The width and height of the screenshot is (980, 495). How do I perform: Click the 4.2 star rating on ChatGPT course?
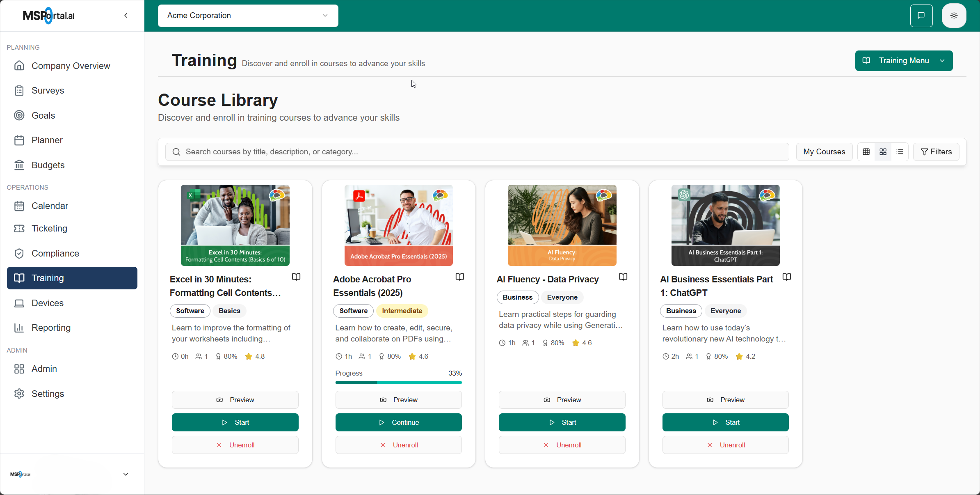coord(745,356)
